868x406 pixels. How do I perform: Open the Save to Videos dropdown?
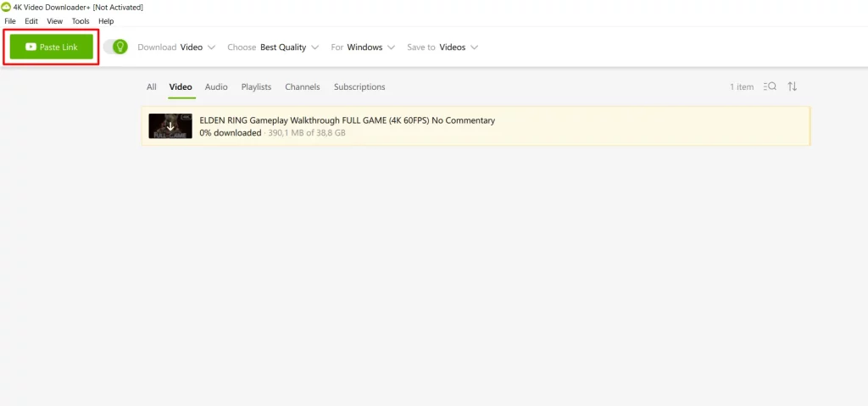click(442, 47)
